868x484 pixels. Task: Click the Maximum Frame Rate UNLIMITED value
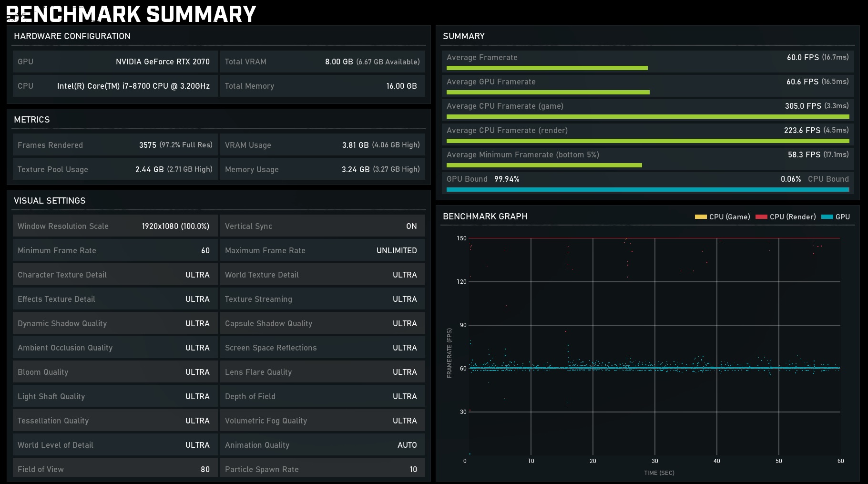tap(396, 250)
